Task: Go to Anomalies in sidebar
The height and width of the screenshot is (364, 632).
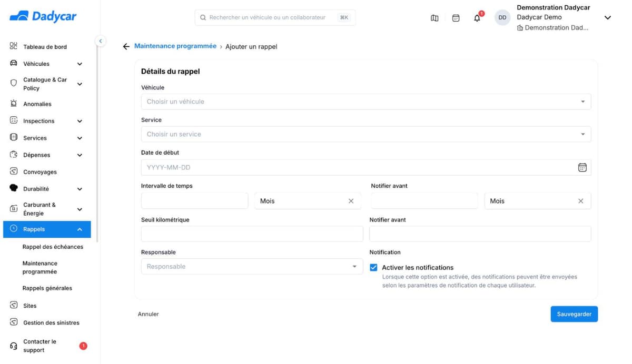Action: tap(37, 104)
